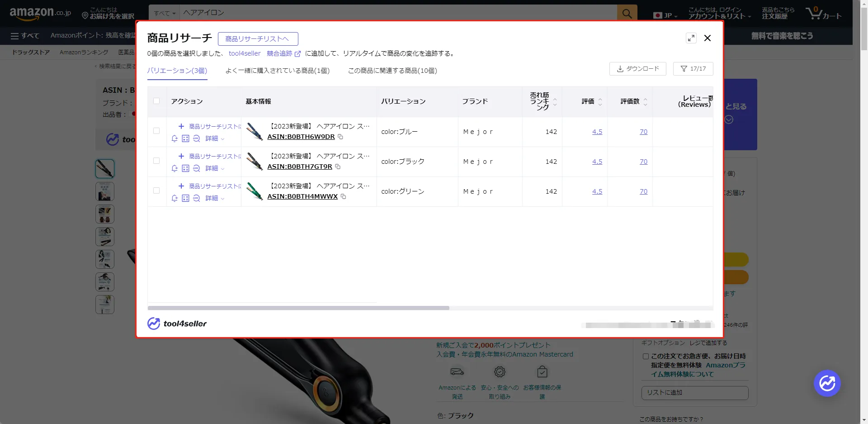Open the ASIN:B0BTH6W9DR link
The image size is (868, 424).
tap(301, 137)
